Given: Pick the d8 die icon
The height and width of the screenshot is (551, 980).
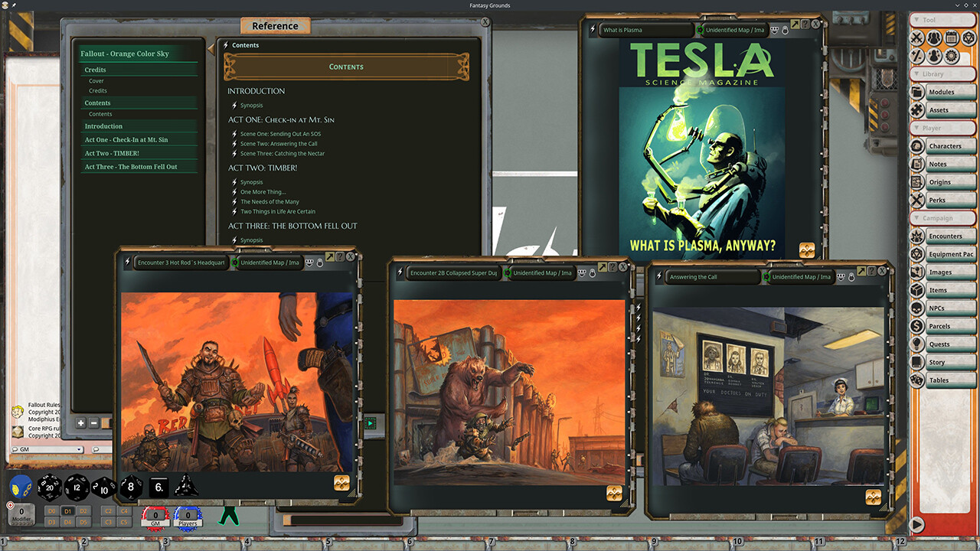Looking at the screenshot, I should 129,486.
